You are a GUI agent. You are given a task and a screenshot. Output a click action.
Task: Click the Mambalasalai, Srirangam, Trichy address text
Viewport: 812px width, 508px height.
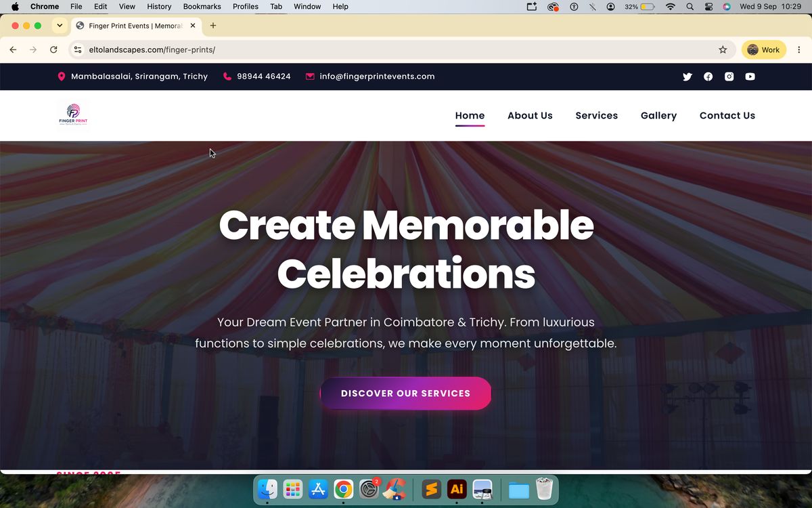click(139, 77)
